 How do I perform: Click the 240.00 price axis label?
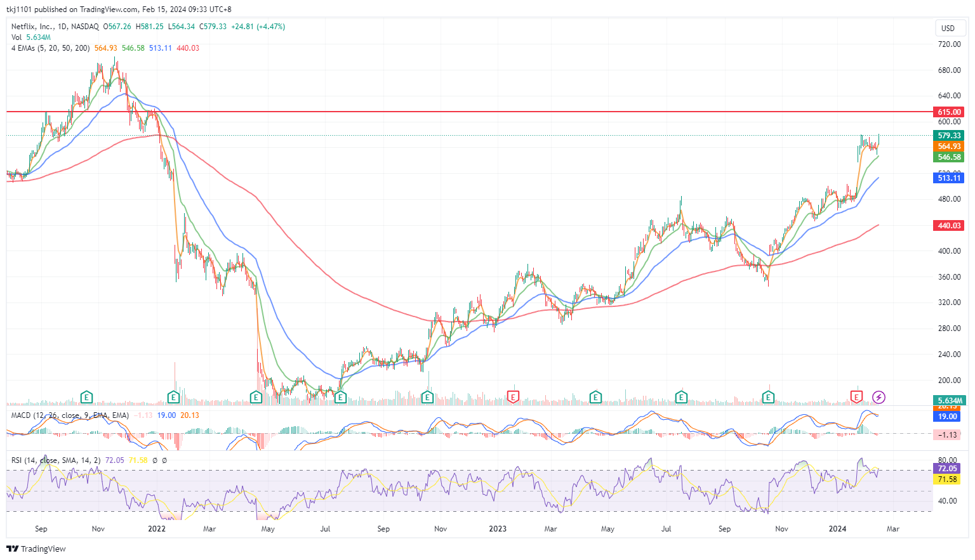pyautogui.click(x=949, y=355)
